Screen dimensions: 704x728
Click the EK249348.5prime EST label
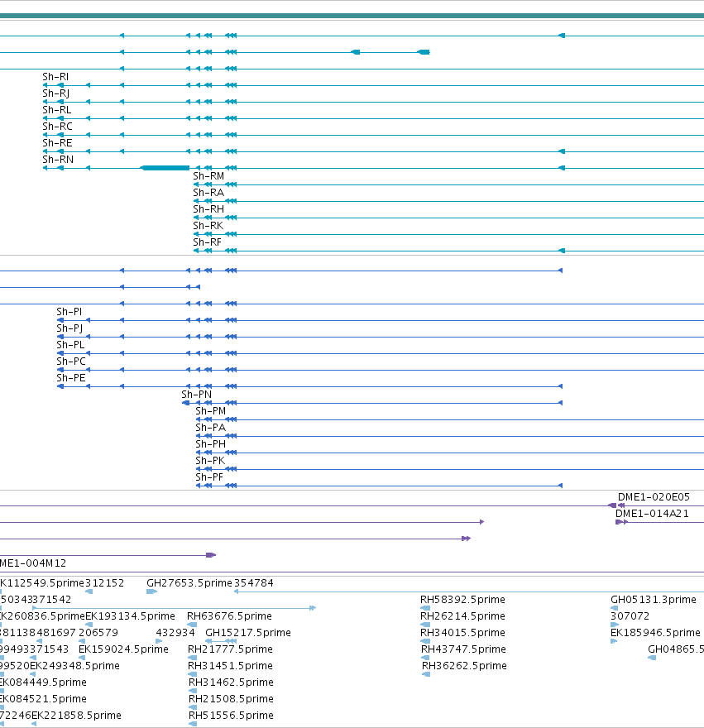[x=74, y=666]
